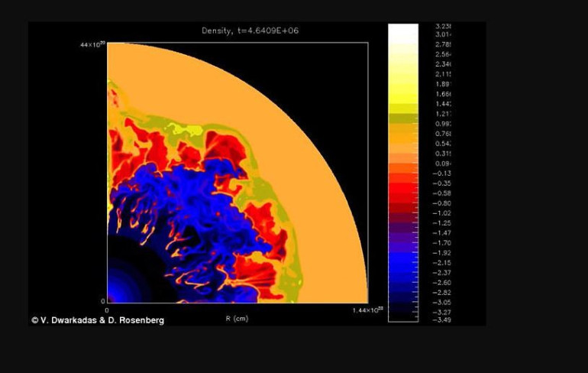588x373 pixels.
Task: Click the white top segment of the color bar
Action: [403, 34]
